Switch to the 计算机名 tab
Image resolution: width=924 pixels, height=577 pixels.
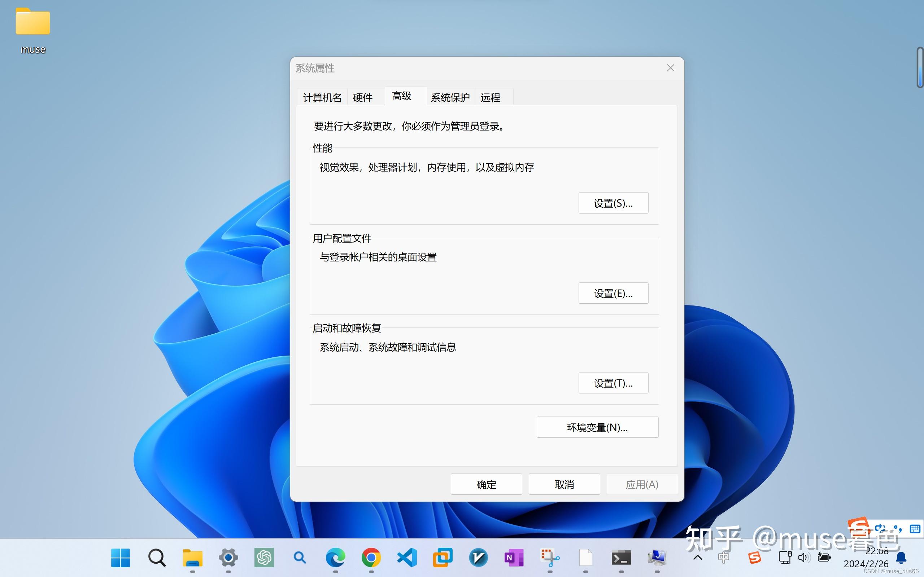[322, 98]
